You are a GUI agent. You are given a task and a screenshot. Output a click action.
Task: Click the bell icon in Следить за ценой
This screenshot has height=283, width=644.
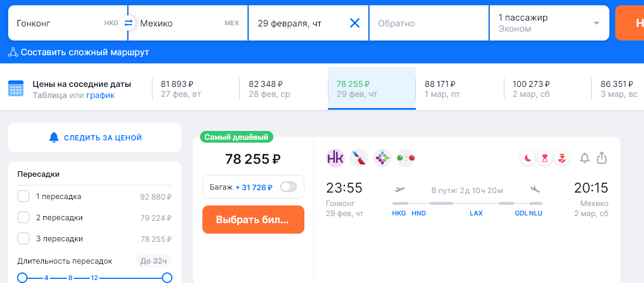tap(54, 137)
